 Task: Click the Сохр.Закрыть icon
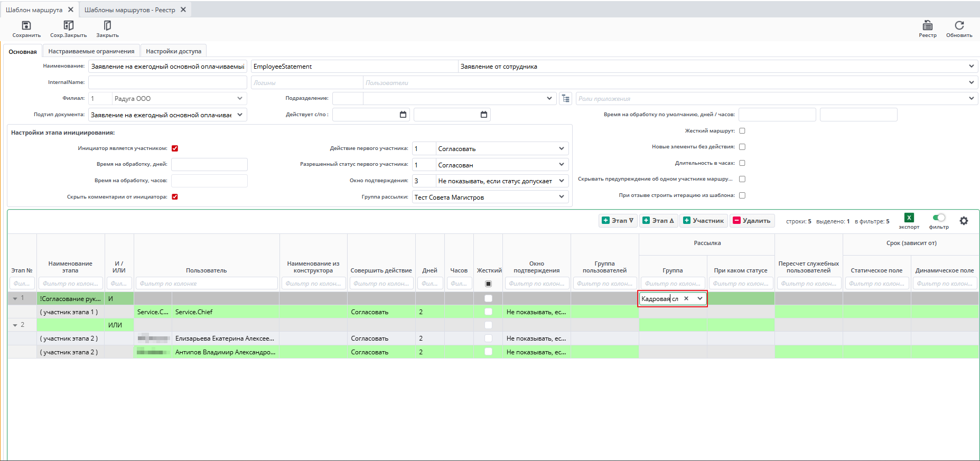pos(68,26)
